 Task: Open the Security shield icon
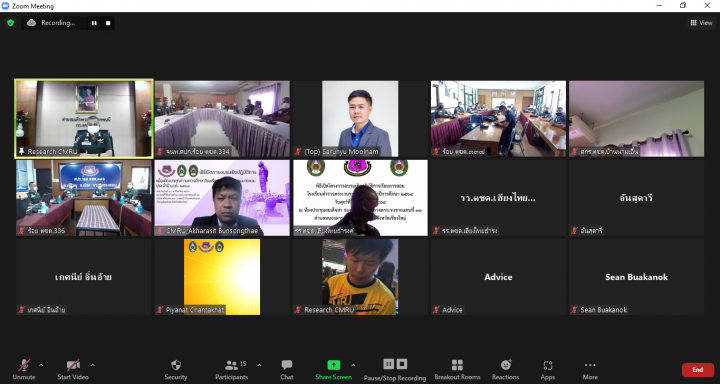[x=176, y=366]
